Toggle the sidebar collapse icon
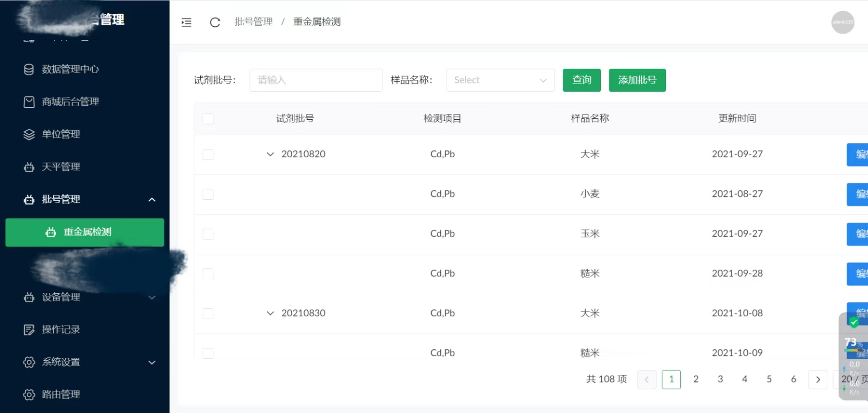This screenshot has width=868, height=413. [186, 22]
